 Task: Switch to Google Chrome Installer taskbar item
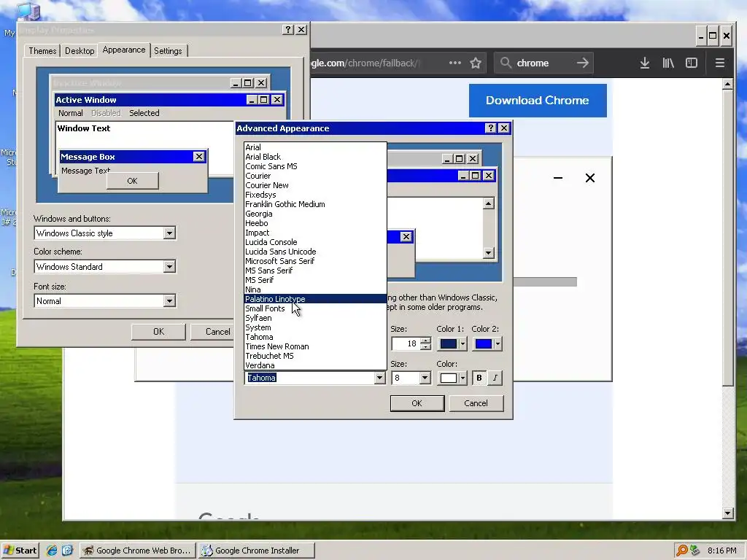(257, 551)
